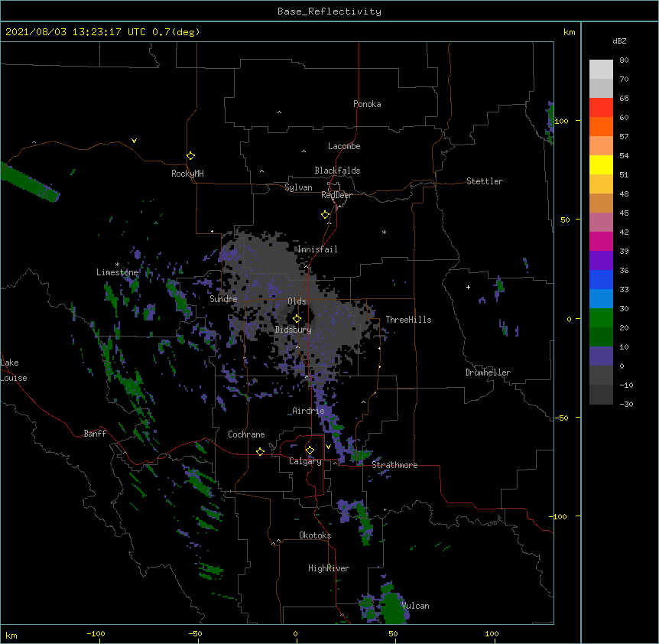Select the Ponoka label

367,104
